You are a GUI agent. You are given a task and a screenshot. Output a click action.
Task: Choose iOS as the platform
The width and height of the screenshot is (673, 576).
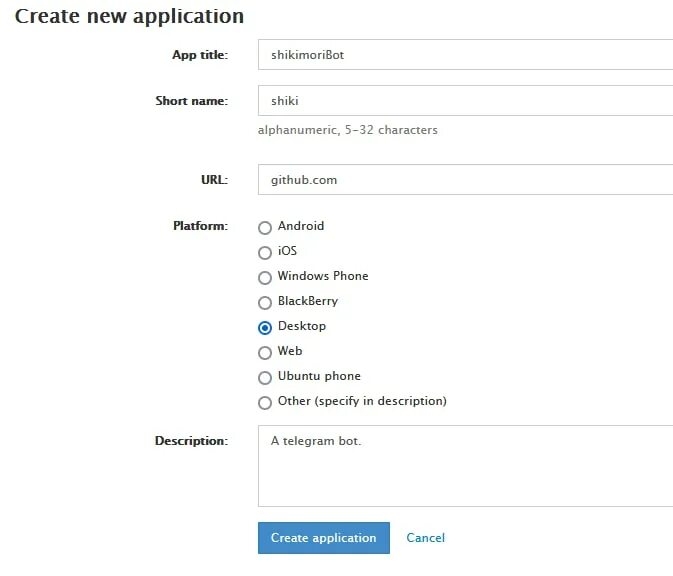(265, 252)
